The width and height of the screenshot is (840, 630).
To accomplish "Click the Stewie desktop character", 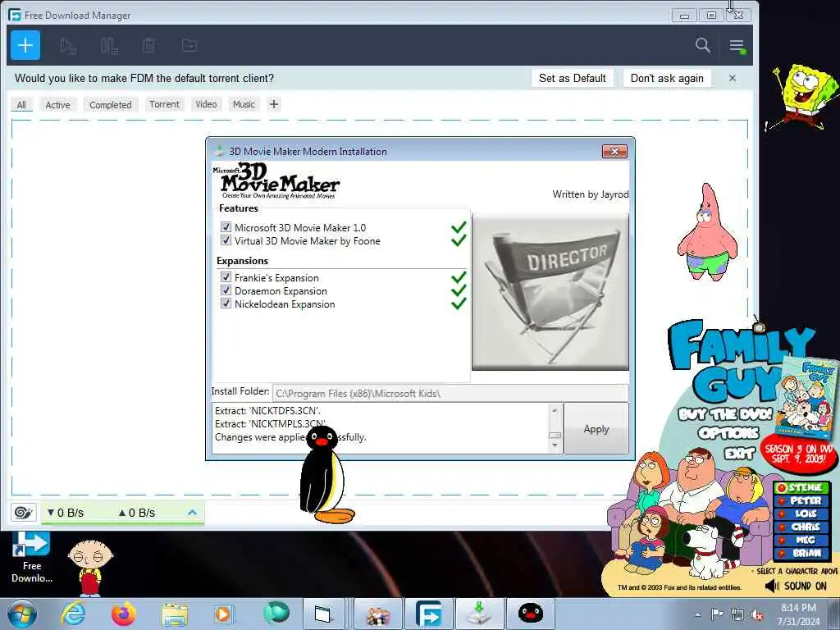I will (x=90, y=568).
